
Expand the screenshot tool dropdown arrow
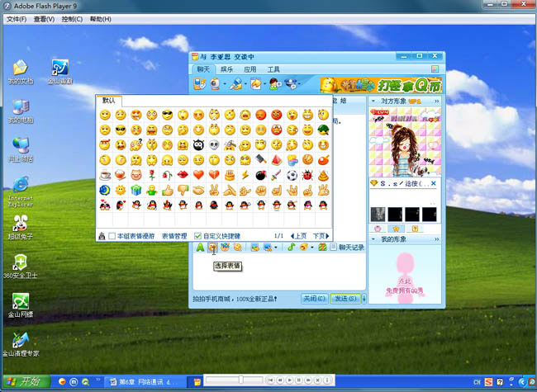coord(276,248)
